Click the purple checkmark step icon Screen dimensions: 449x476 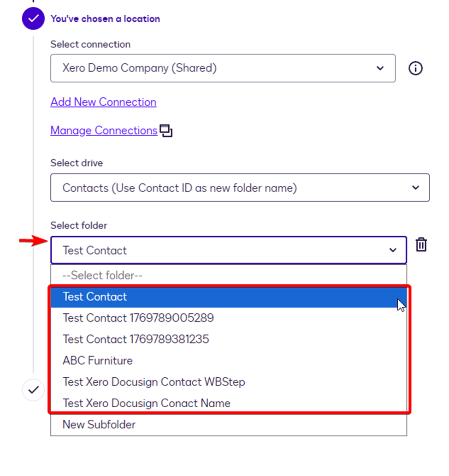click(x=33, y=19)
